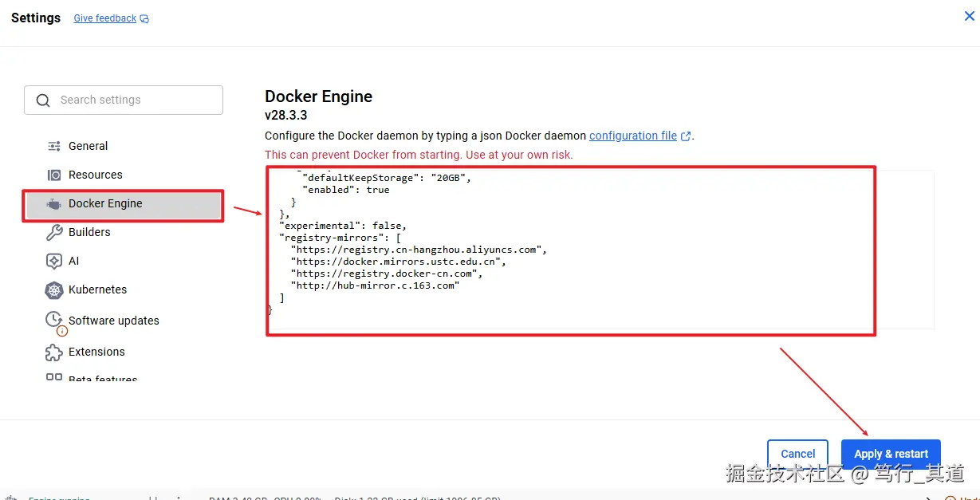Click the Kubernetes helm wheel icon
This screenshot has width=980, height=500.
54,290
